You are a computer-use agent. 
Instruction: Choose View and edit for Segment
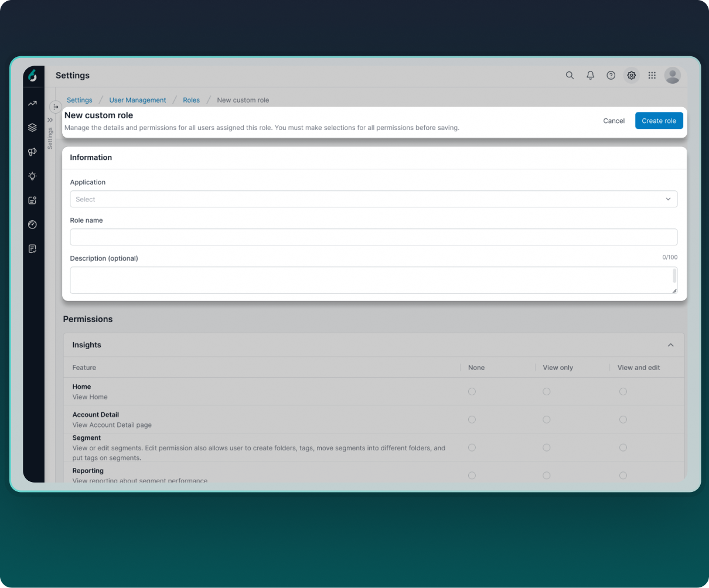coord(623,447)
